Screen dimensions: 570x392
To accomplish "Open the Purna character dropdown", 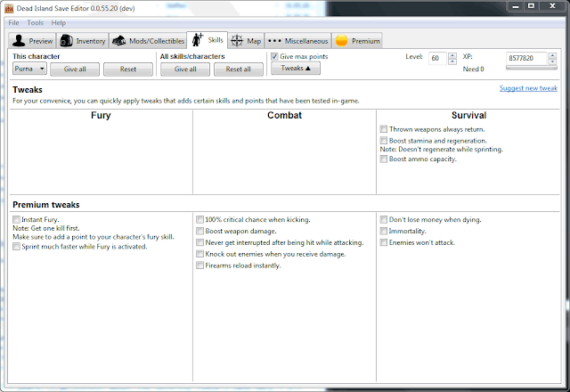I will (29, 69).
